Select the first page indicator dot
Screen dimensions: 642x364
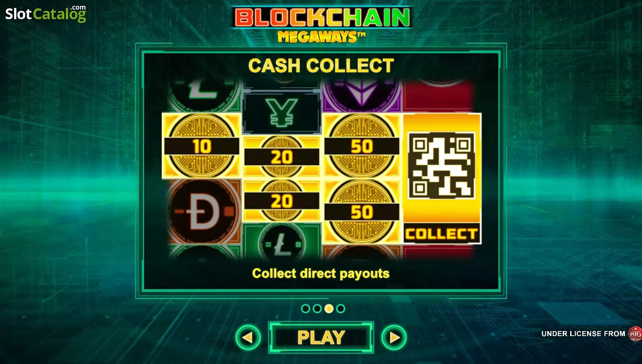[x=306, y=308]
